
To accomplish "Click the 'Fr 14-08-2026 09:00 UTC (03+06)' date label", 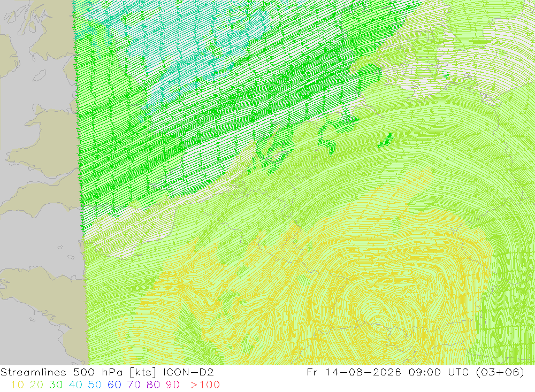I will tap(415, 372).
